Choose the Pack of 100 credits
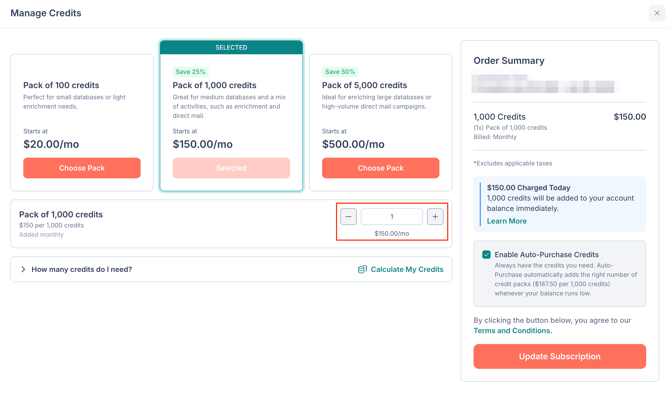670x397 pixels. coord(82,168)
